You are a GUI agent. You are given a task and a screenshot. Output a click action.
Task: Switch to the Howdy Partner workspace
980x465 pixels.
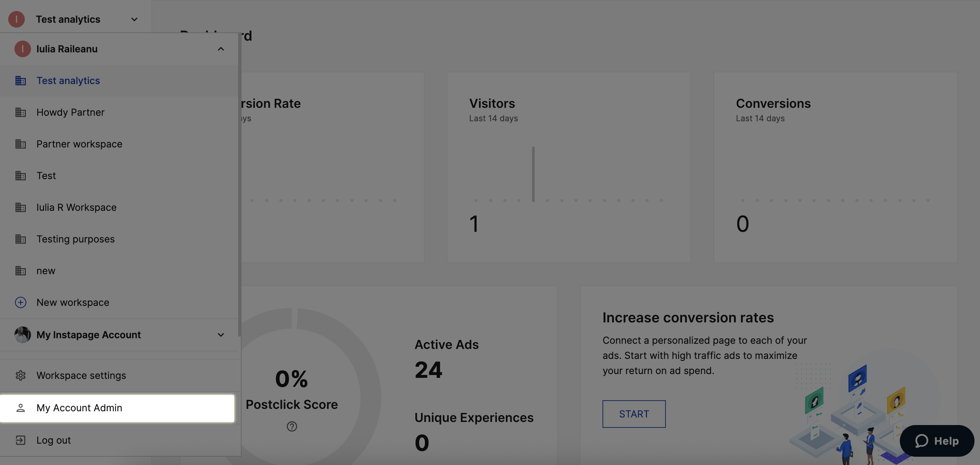pyautogui.click(x=119, y=112)
